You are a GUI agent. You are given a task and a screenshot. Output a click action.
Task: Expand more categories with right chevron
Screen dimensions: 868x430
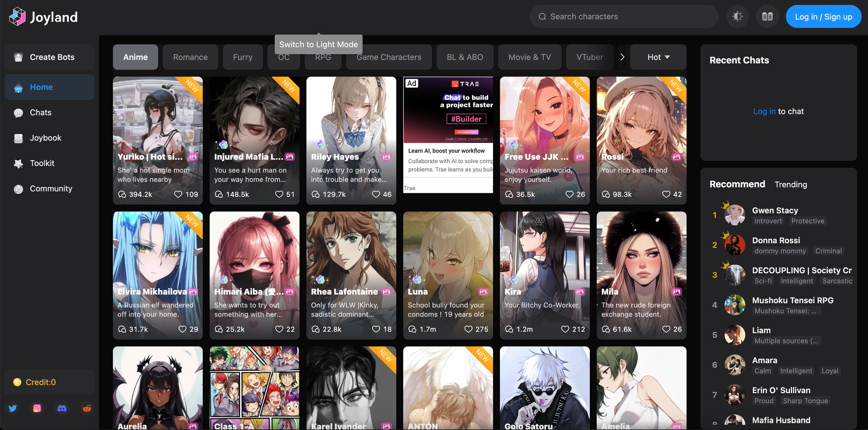click(x=622, y=57)
